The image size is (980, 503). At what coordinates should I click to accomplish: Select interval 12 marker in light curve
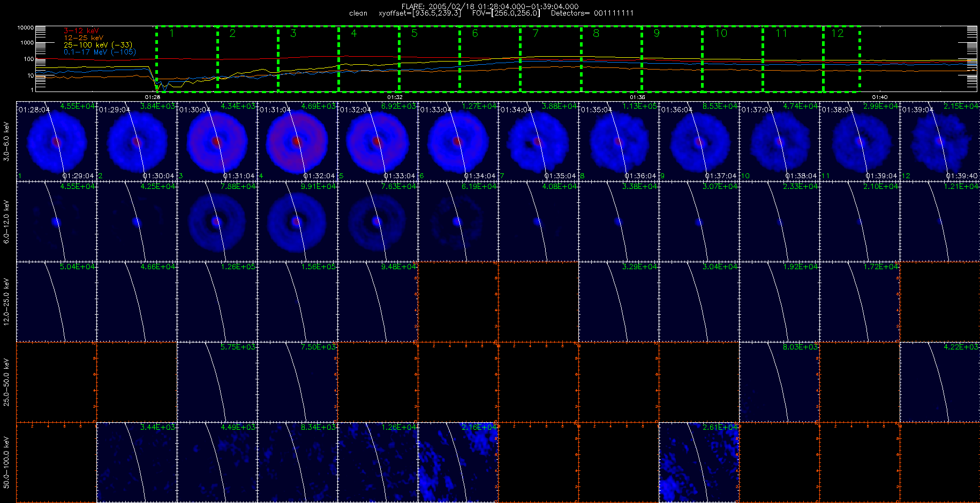[838, 33]
